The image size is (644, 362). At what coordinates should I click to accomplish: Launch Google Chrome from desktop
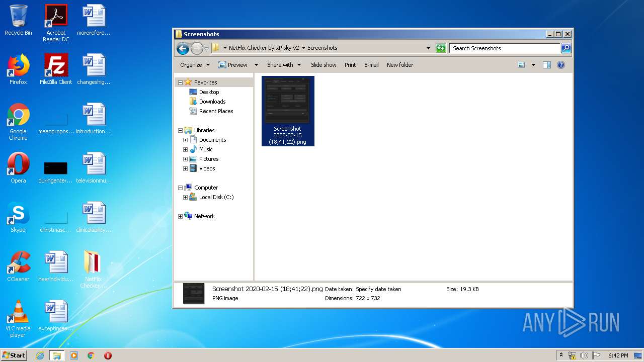18,122
